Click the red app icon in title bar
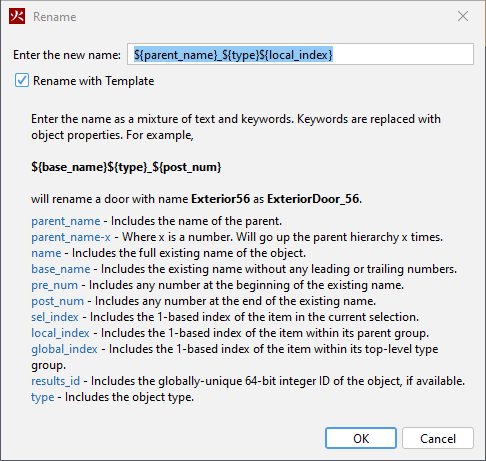 tap(17, 16)
